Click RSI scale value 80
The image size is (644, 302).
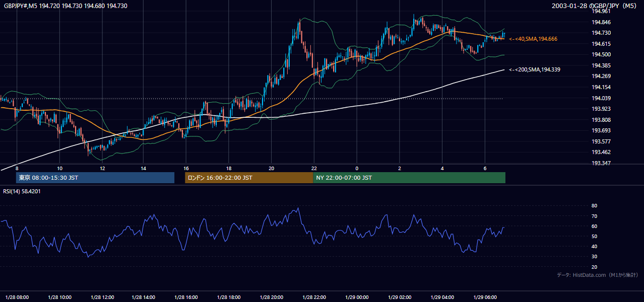click(x=594, y=206)
